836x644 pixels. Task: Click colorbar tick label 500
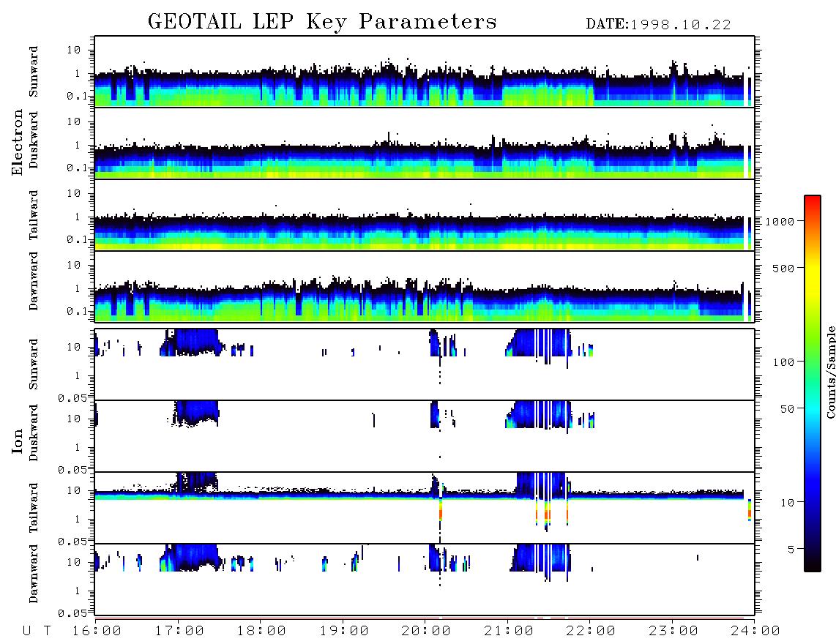(x=783, y=268)
